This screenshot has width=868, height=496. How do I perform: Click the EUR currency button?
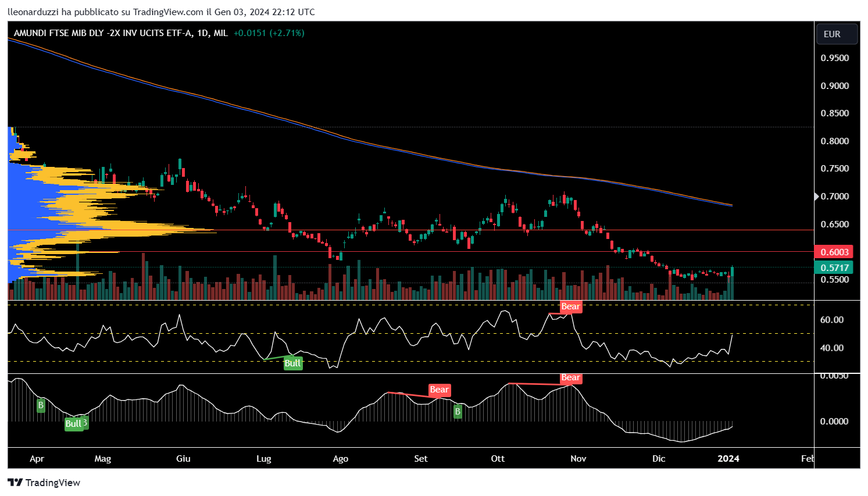click(837, 34)
